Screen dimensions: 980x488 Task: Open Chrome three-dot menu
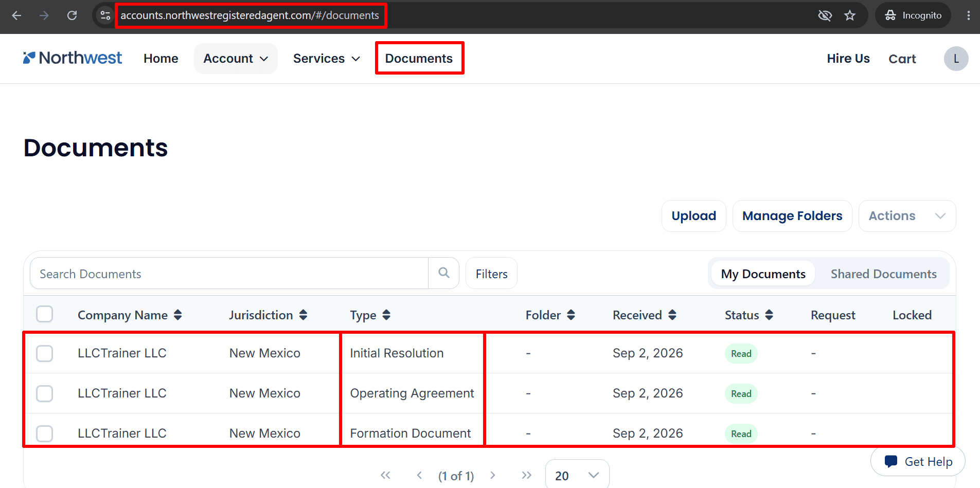tap(969, 15)
